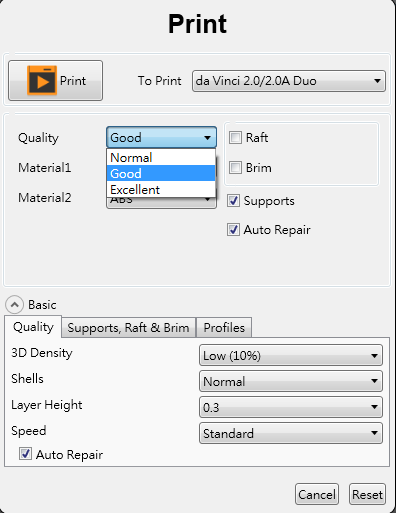Open the 3D Density dropdown

[291, 355]
